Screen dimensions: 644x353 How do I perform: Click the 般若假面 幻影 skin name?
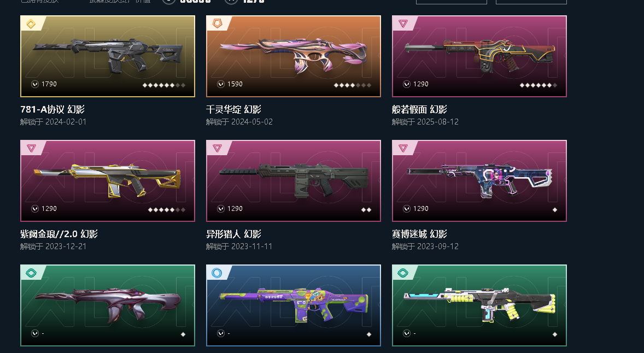coord(419,110)
